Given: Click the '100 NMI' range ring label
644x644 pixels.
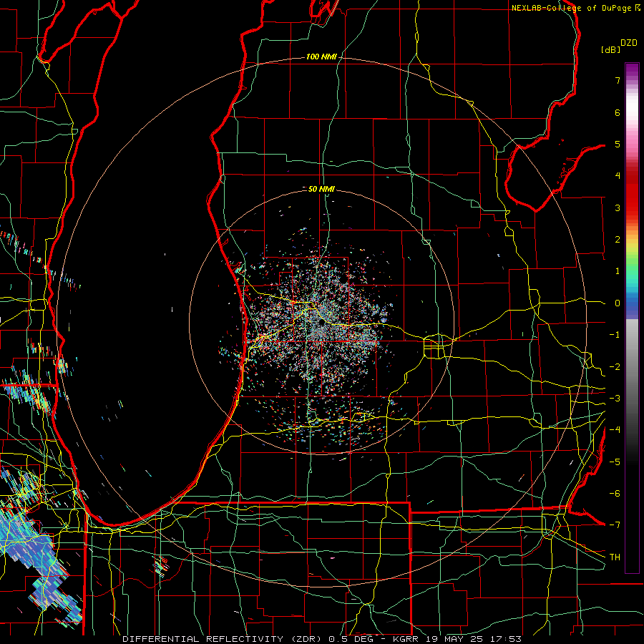Looking at the screenshot, I should [321, 57].
